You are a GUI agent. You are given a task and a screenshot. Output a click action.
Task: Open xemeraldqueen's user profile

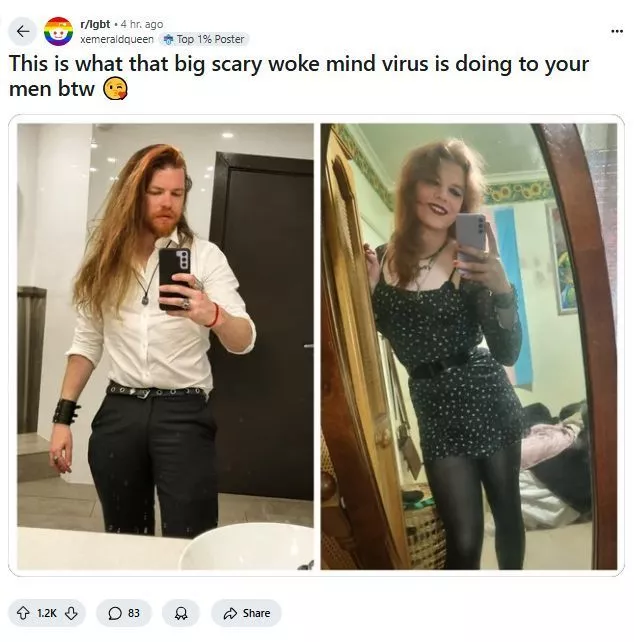coord(117,39)
